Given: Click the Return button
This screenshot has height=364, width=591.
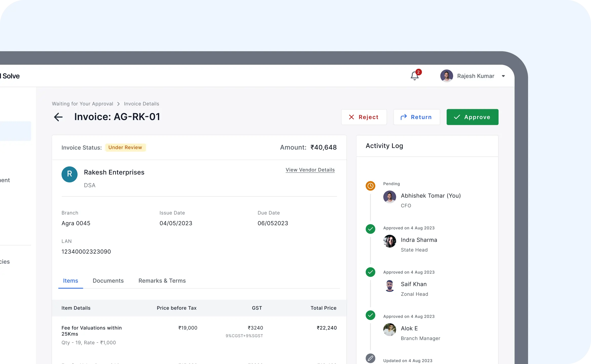Looking at the screenshot, I should click(x=416, y=117).
